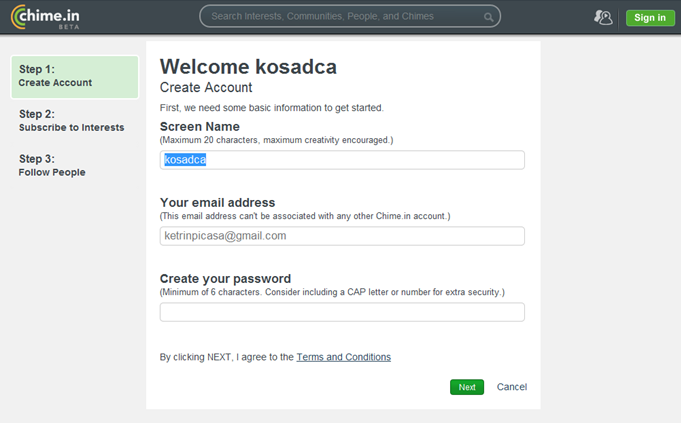The width and height of the screenshot is (681, 423).
Task: Click the search magnifier icon
Action: 488,17
